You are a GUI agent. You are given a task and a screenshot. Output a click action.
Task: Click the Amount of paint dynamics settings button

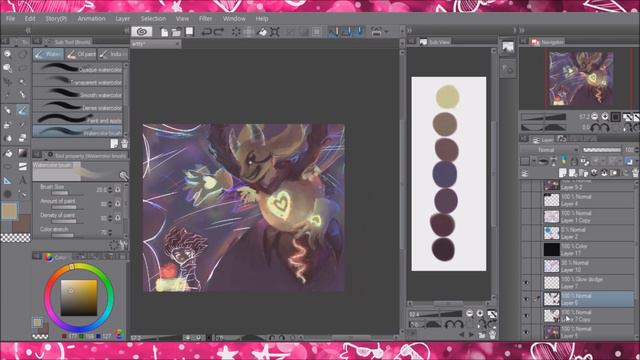[118, 204]
